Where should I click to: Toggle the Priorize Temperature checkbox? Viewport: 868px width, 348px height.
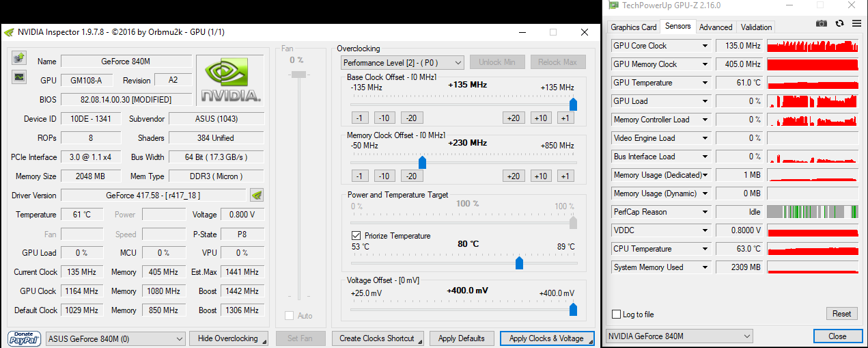(356, 236)
